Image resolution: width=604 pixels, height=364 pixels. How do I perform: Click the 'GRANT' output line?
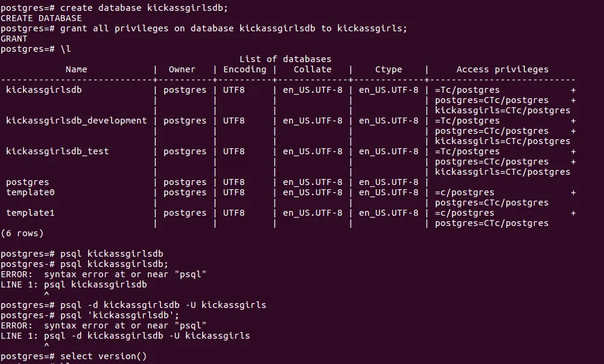click(14, 39)
